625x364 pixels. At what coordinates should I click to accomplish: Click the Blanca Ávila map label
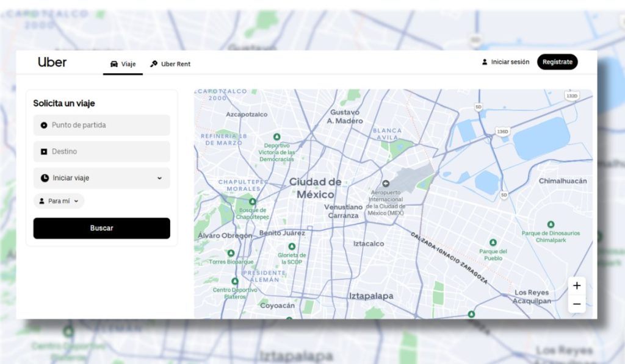(387, 134)
